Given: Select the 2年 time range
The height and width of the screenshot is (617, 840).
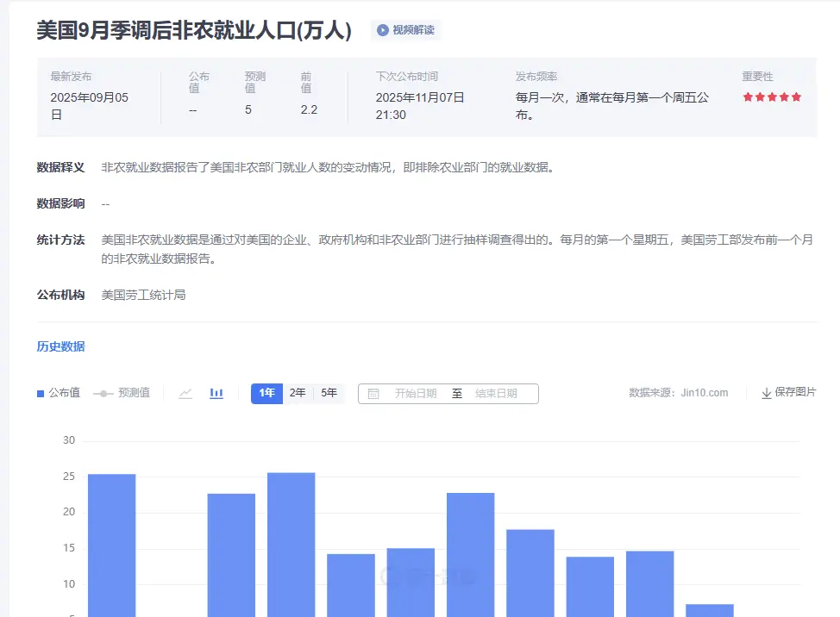Looking at the screenshot, I should click(298, 393).
